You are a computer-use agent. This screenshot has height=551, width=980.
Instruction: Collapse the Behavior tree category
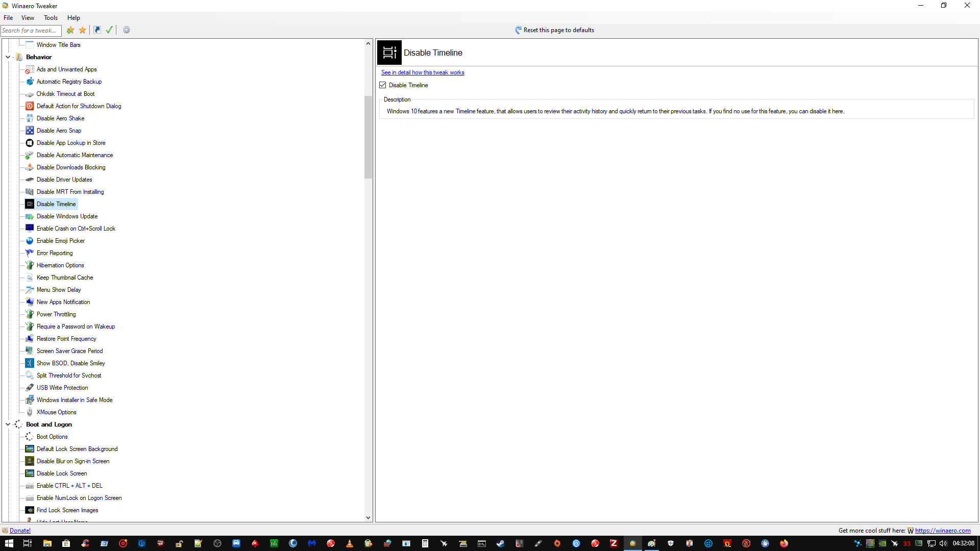[x=8, y=57]
